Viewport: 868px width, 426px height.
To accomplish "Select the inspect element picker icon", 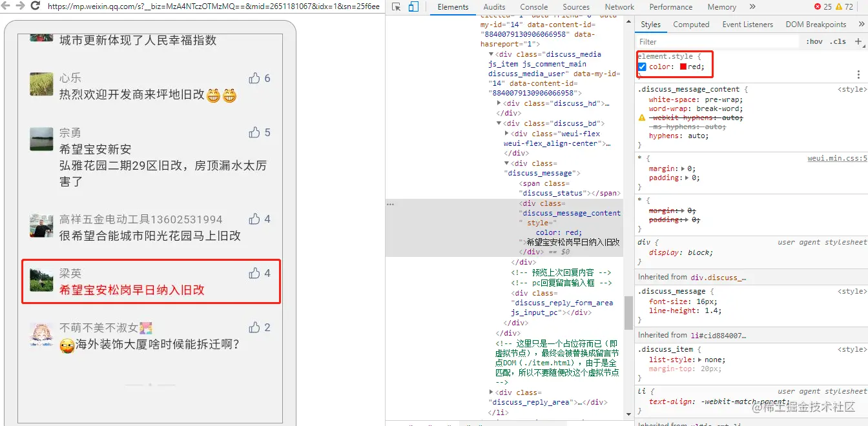I will pyautogui.click(x=396, y=6).
